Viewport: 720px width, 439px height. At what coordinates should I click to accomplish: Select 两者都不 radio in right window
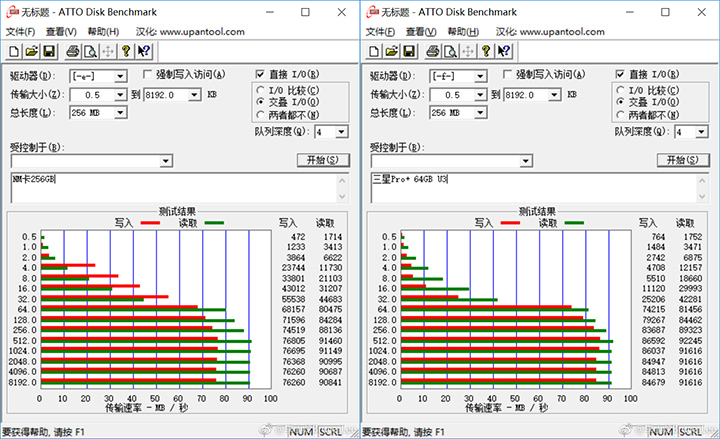pos(620,114)
